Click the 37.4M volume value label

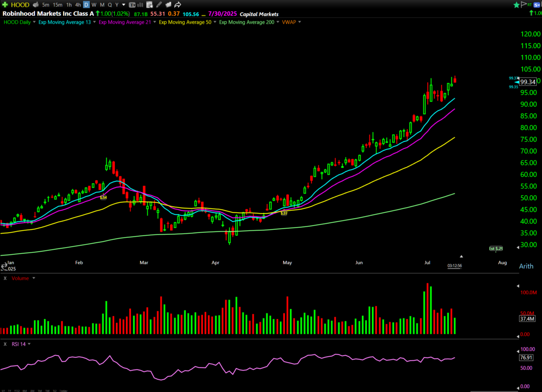(527, 319)
